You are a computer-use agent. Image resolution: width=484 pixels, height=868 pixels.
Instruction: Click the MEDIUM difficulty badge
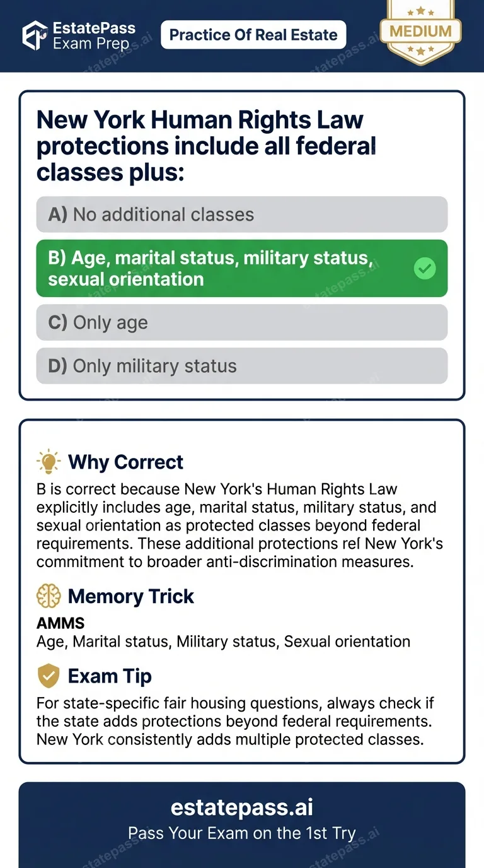click(420, 30)
